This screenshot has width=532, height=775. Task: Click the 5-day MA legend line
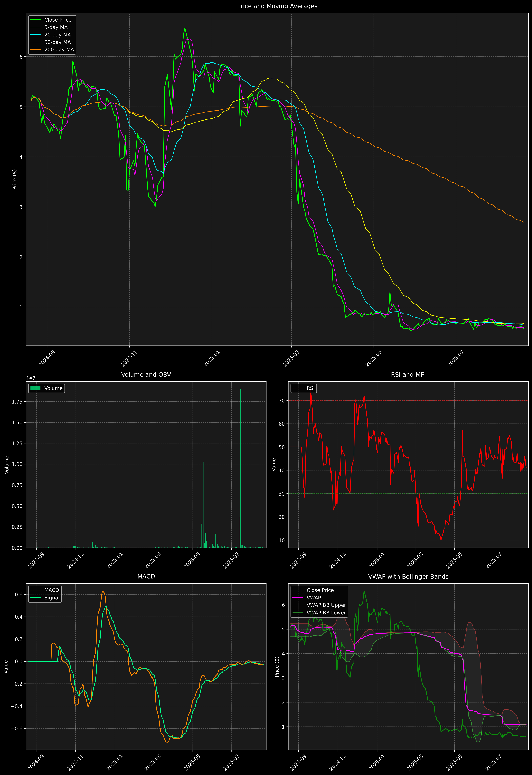35,27
